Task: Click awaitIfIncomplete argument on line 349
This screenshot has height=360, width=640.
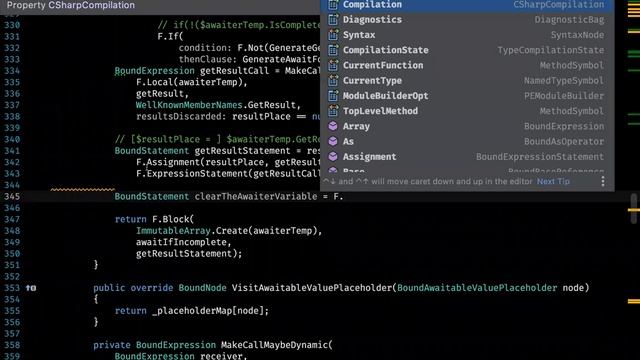Action: coord(181,242)
